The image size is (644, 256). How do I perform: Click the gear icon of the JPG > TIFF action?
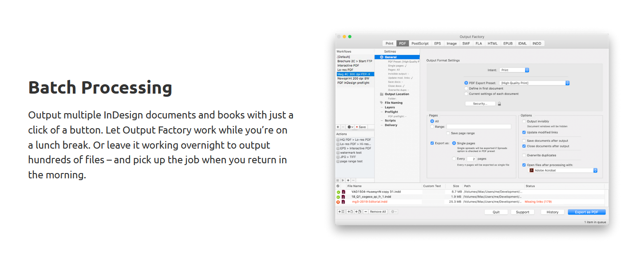click(338, 157)
